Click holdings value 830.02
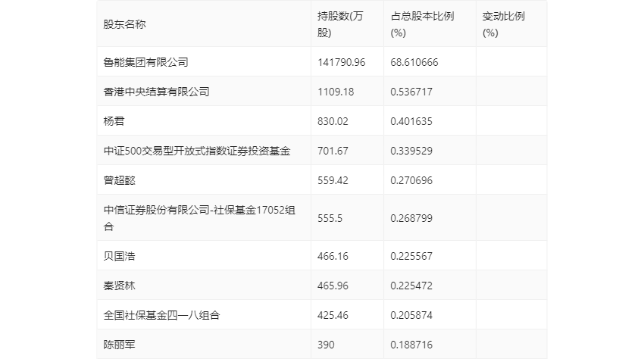The height and width of the screenshot is (359, 644). point(333,121)
